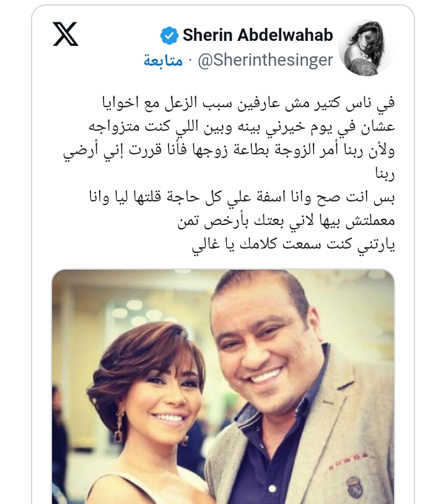This screenshot has width=446, height=504.
Task: Click the dot separator beside متابعة
Action: pyautogui.click(x=190, y=60)
